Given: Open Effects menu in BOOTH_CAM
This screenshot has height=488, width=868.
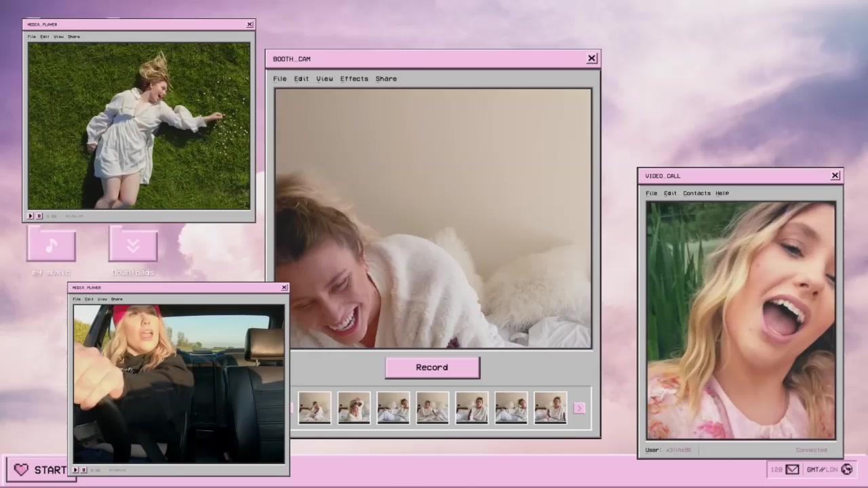Looking at the screenshot, I should (354, 79).
